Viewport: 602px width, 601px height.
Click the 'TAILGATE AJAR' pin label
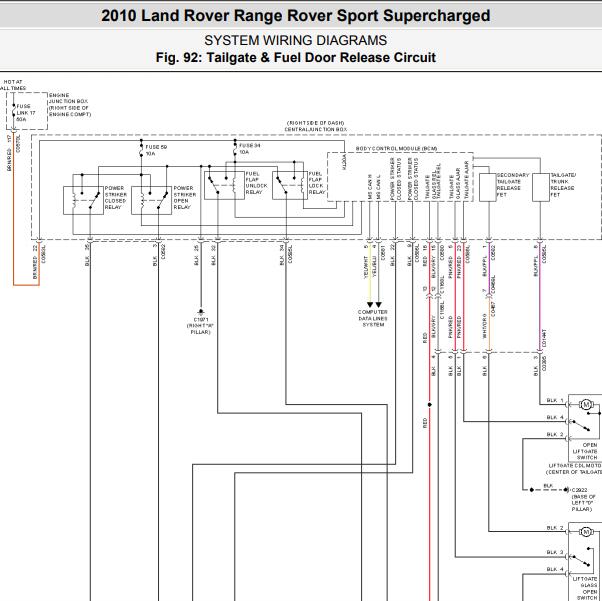[x=467, y=180]
